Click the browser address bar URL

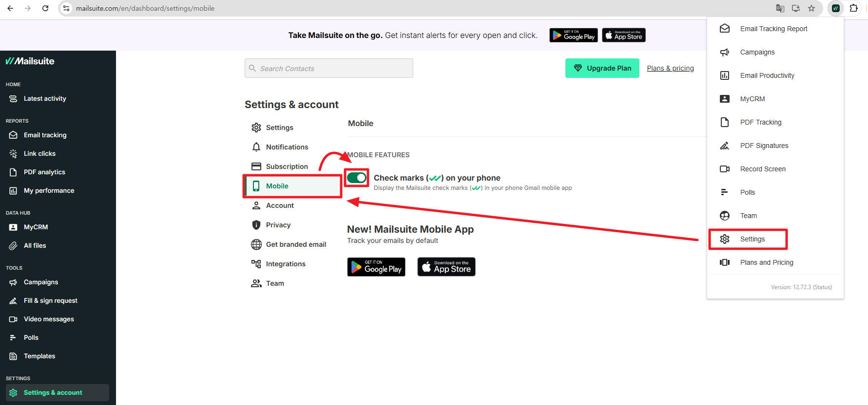(x=145, y=8)
